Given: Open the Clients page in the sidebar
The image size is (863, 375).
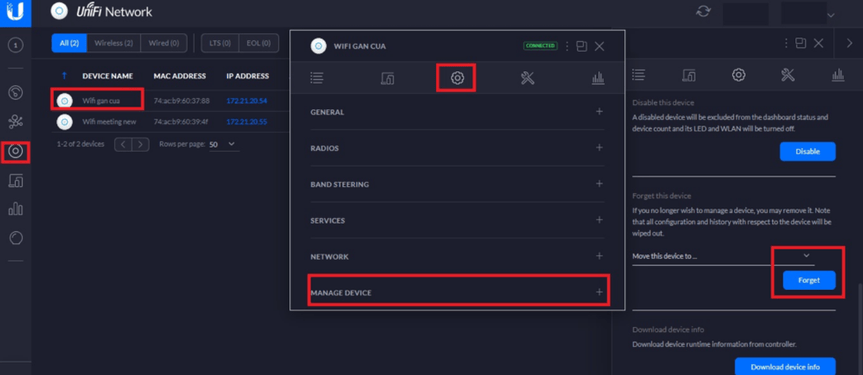Looking at the screenshot, I should coord(15,180).
